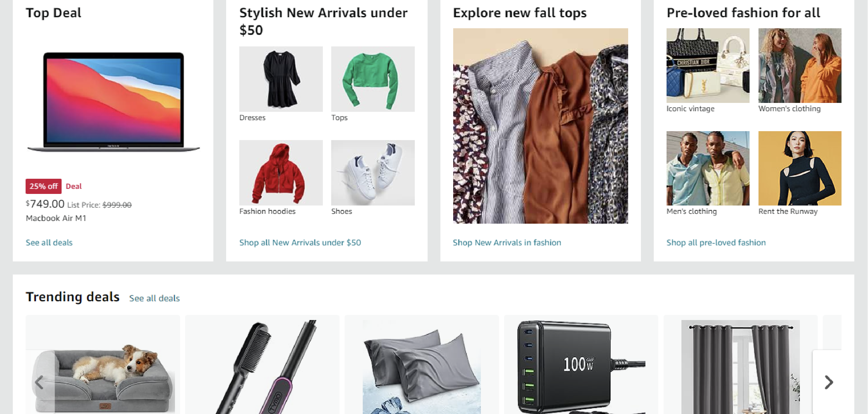The width and height of the screenshot is (868, 414).
Task: Select the Dresses category image
Action: pyautogui.click(x=281, y=79)
